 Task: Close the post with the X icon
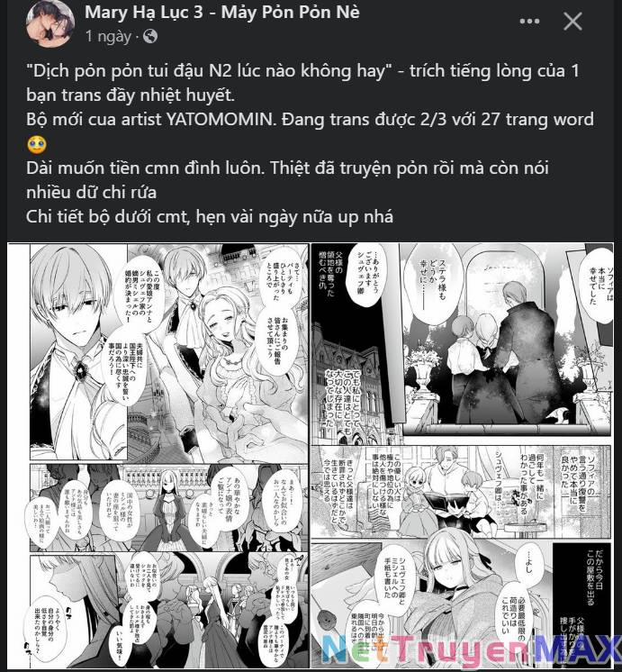coord(572,21)
